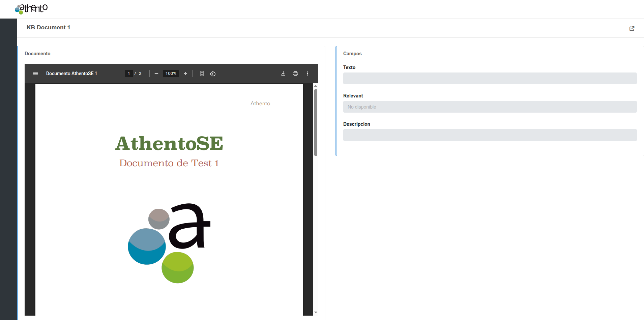
Task: Click the fit to page icon
Action: pos(202,74)
